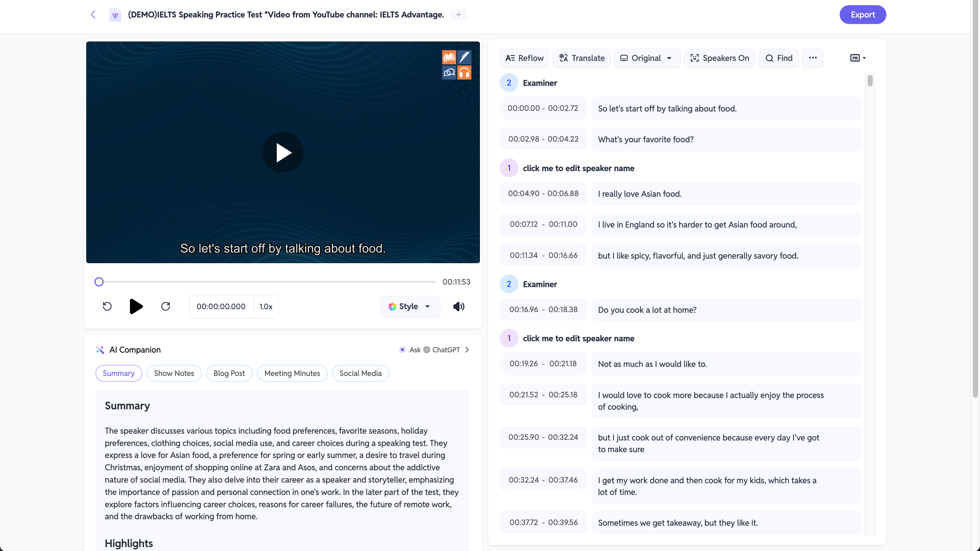Click transcript line 'What's your favorite food?'
Viewport: 980px width, 551px height.
(726, 139)
